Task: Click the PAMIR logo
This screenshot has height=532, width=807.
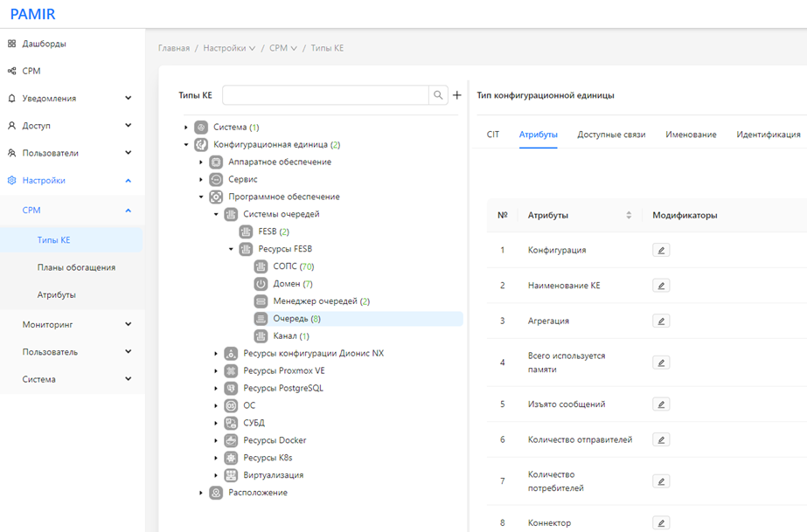Action: click(x=32, y=14)
